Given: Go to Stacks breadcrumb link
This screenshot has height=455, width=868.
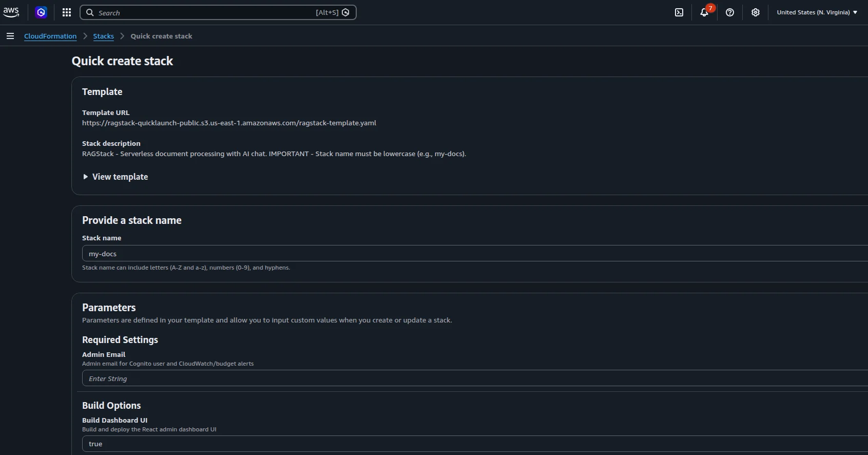Looking at the screenshot, I should 104,36.
